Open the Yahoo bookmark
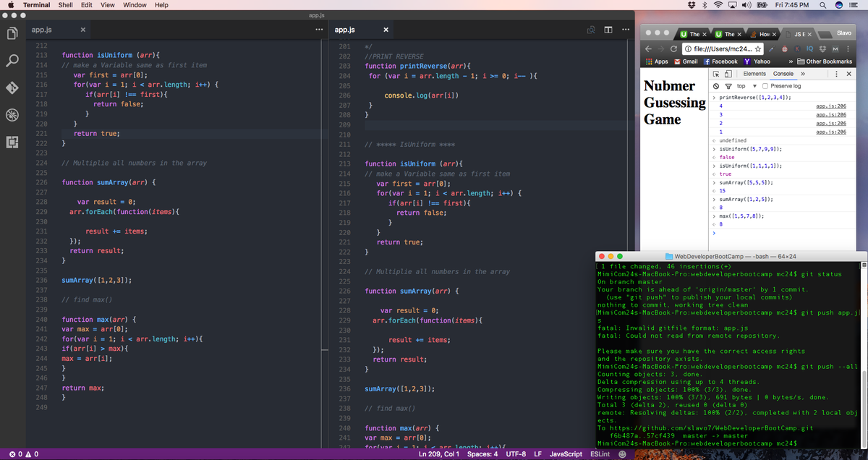 pyautogui.click(x=757, y=61)
